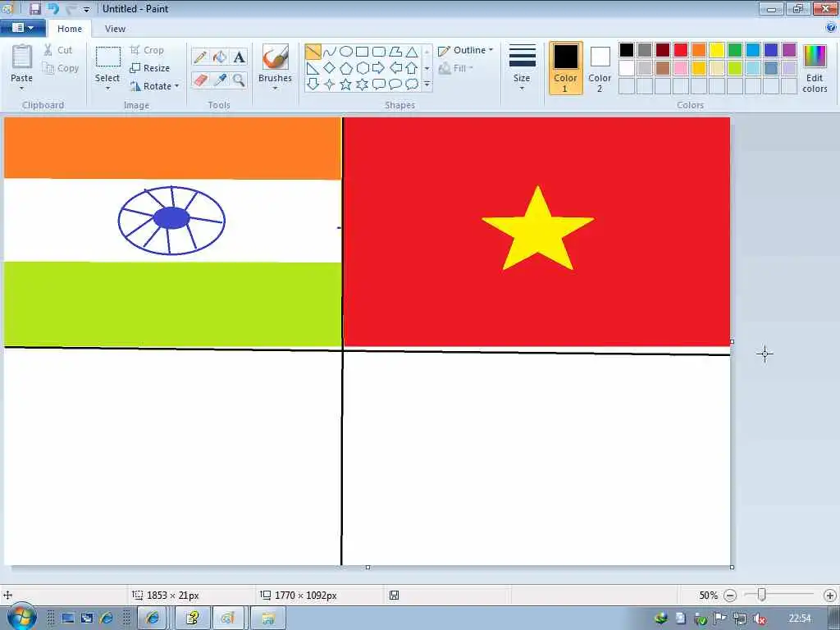Screen dimensions: 840x630
Task: Pick the yellow swatch in the palette
Action: pyautogui.click(x=717, y=50)
